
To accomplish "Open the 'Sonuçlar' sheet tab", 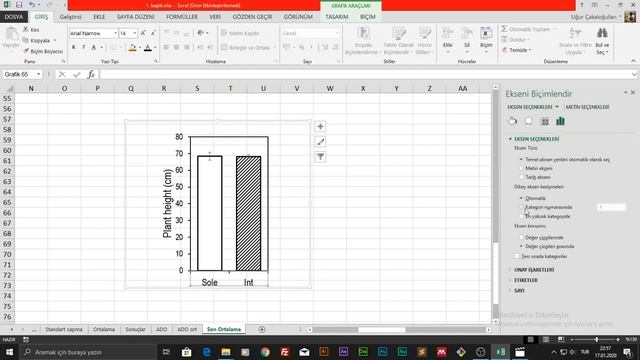I will coord(135,329).
